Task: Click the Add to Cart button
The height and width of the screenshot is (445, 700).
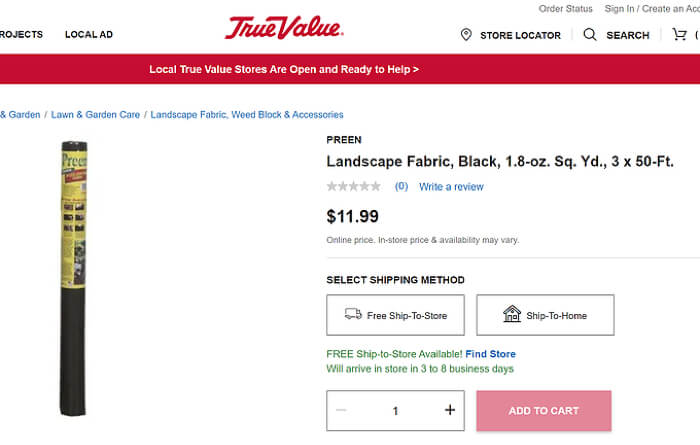Action: click(x=543, y=411)
